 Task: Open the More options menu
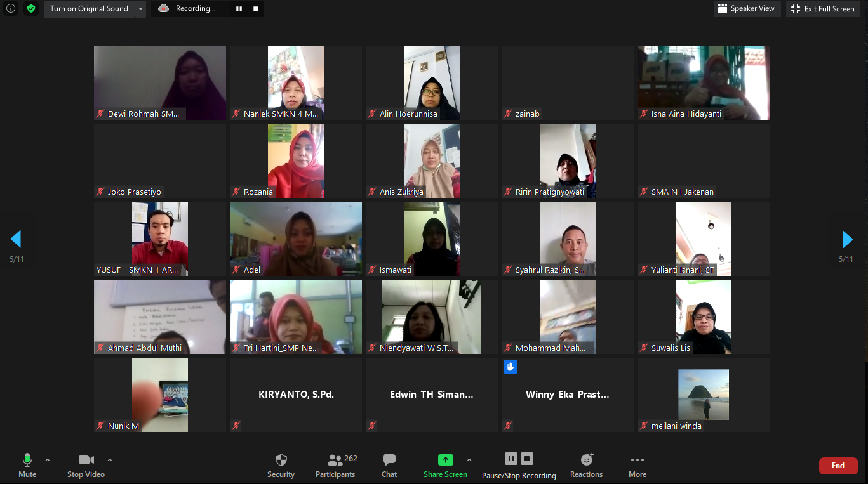point(637,466)
